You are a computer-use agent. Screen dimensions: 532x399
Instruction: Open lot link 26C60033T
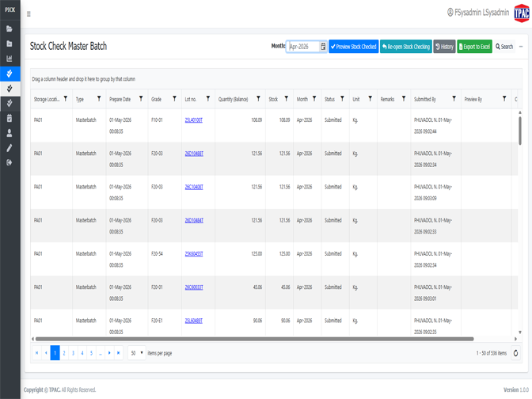(194, 287)
